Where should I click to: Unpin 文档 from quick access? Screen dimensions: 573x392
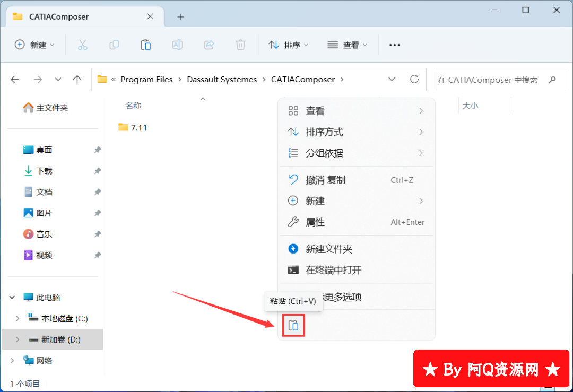[x=98, y=192]
